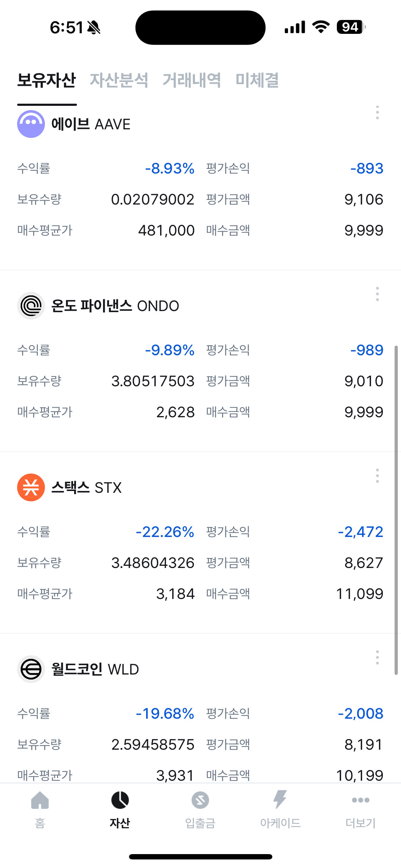Switch to the 거래내역 tab
Image resolution: width=401 pixels, height=868 pixels.
pos(191,80)
